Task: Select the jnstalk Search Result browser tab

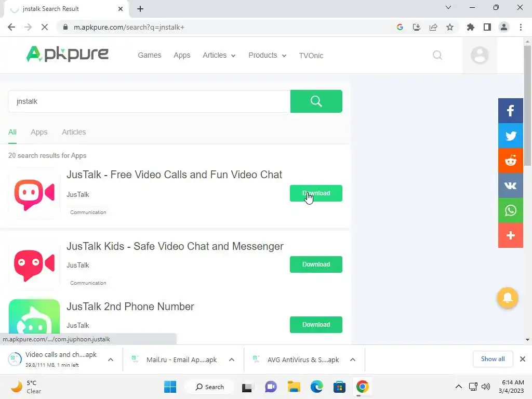Action: point(66,9)
